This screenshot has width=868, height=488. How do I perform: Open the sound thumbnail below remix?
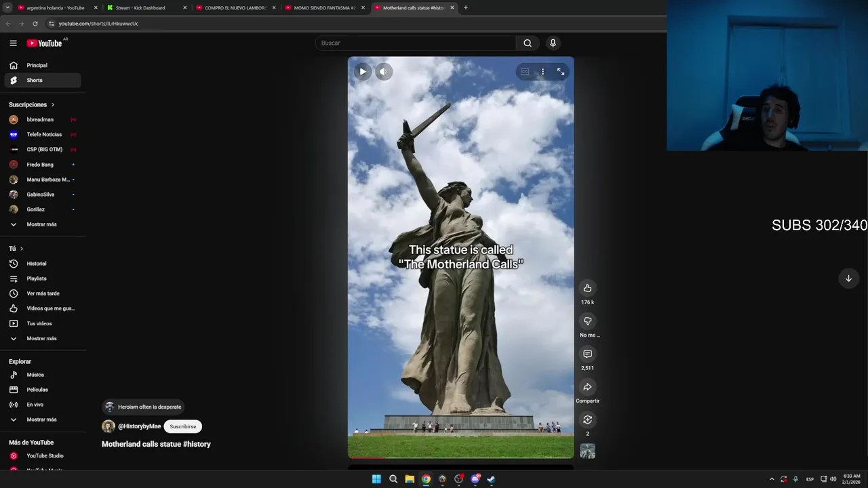point(587,451)
